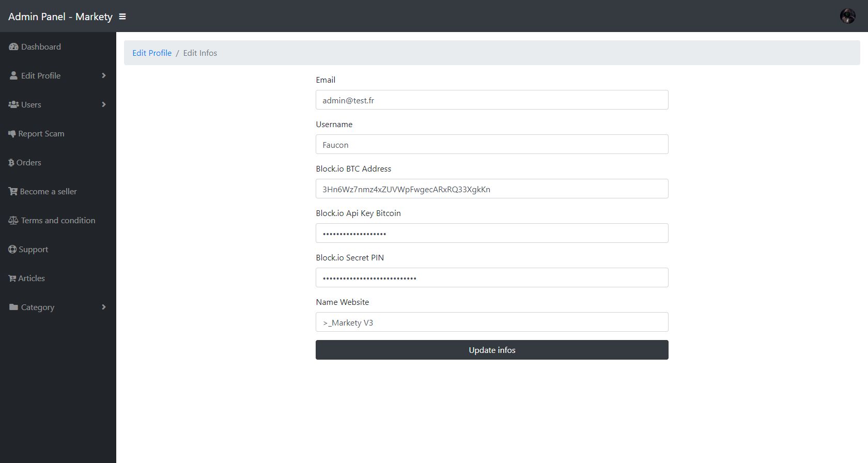This screenshot has height=463, width=868.
Task: Toggle the sidebar hamburger menu icon
Action: 122,17
